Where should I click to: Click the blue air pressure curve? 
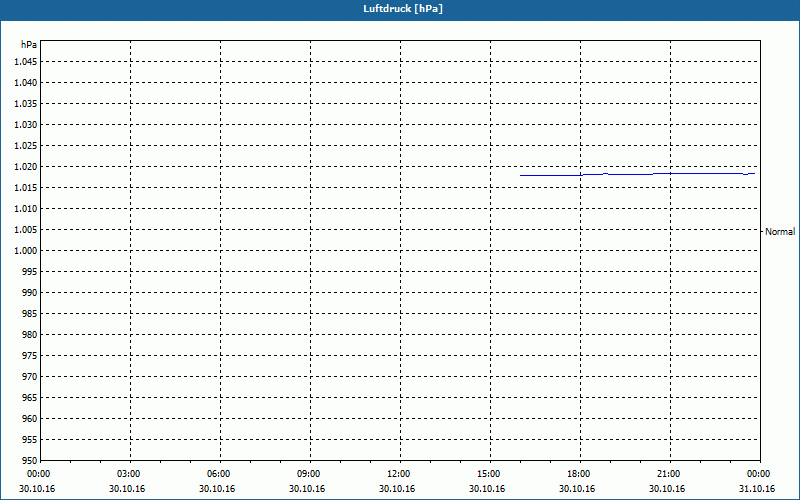click(637, 174)
